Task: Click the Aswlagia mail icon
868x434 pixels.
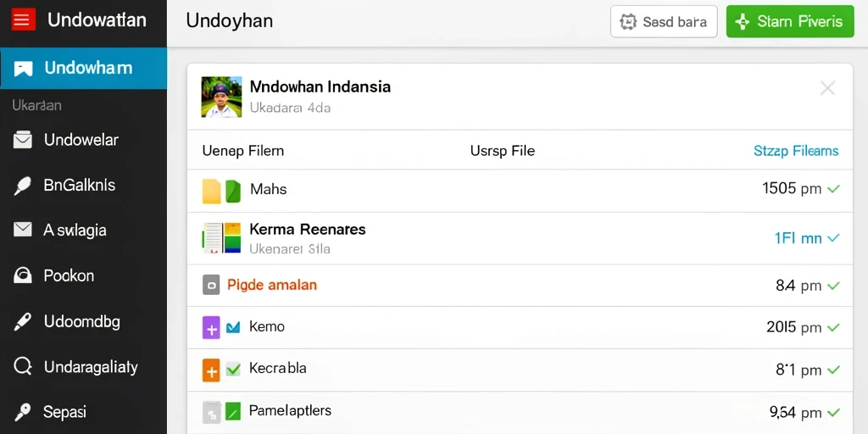Action: [23, 230]
